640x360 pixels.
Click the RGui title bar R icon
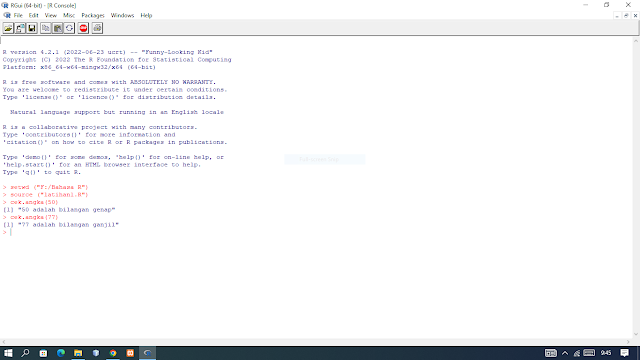click(x=5, y=5)
